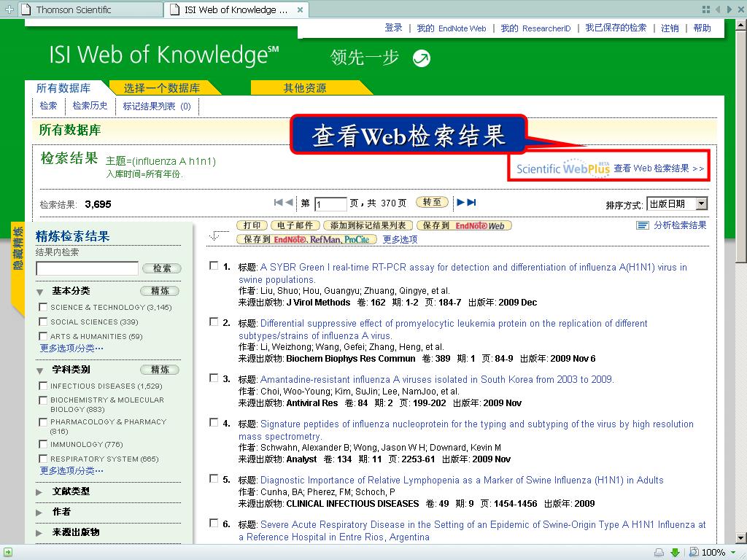
Task: Click the 添加到标记结果列表 button
Action: 368,225
